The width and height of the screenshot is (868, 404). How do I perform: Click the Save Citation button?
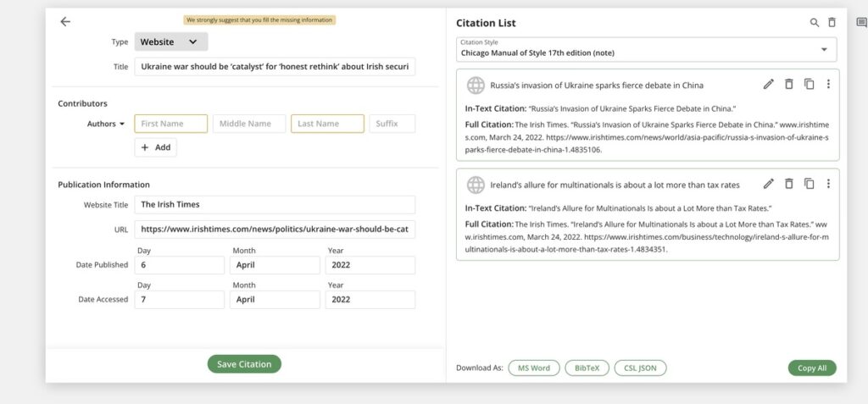pos(244,364)
